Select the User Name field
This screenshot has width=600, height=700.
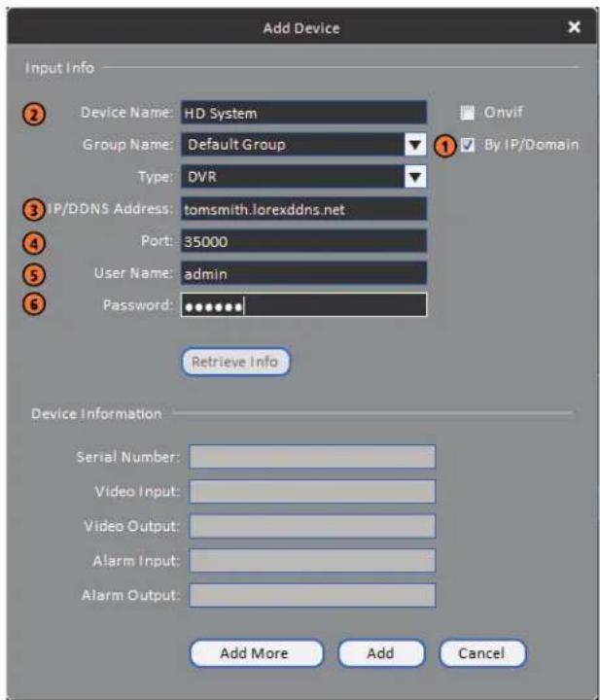[303, 273]
